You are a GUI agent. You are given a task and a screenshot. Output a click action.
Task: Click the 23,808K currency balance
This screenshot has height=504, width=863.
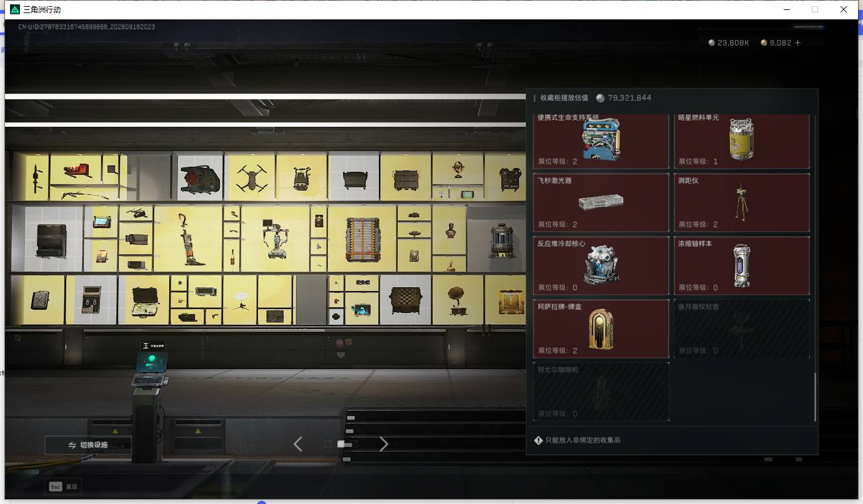[733, 43]
